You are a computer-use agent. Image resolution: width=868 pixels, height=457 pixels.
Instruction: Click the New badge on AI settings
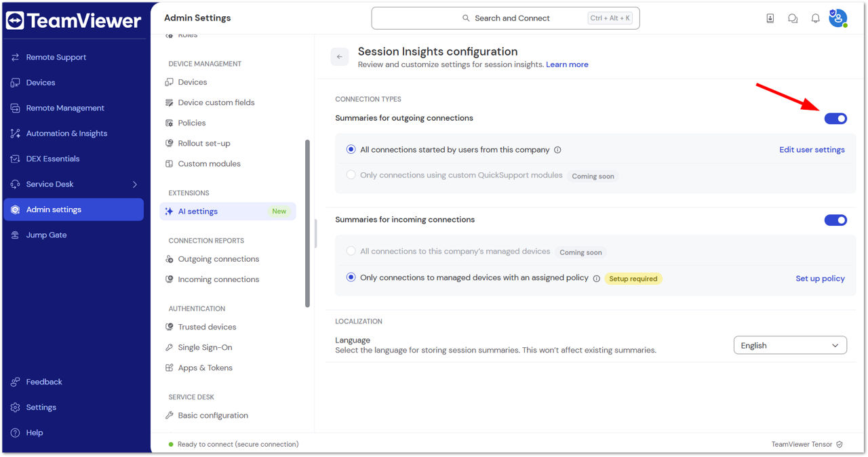pyautogui.click(x=279, y=212)
